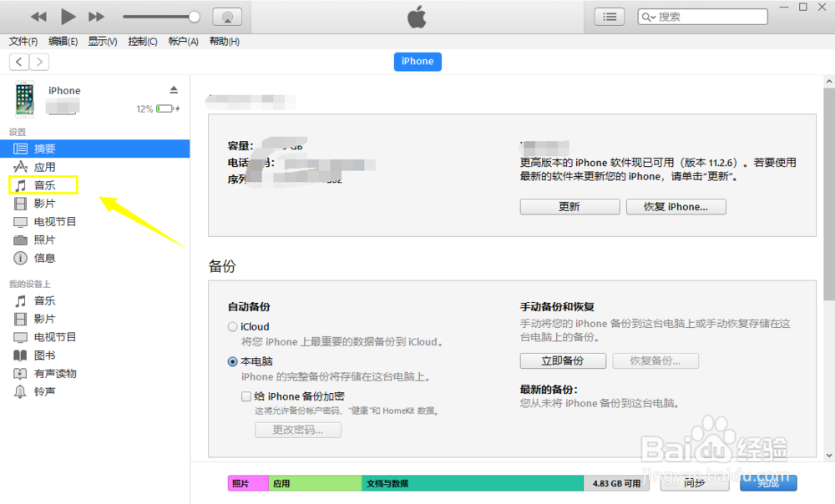Go back with the left arrow
This screenshot has width=835, height=504.
[x=19, y=63]
